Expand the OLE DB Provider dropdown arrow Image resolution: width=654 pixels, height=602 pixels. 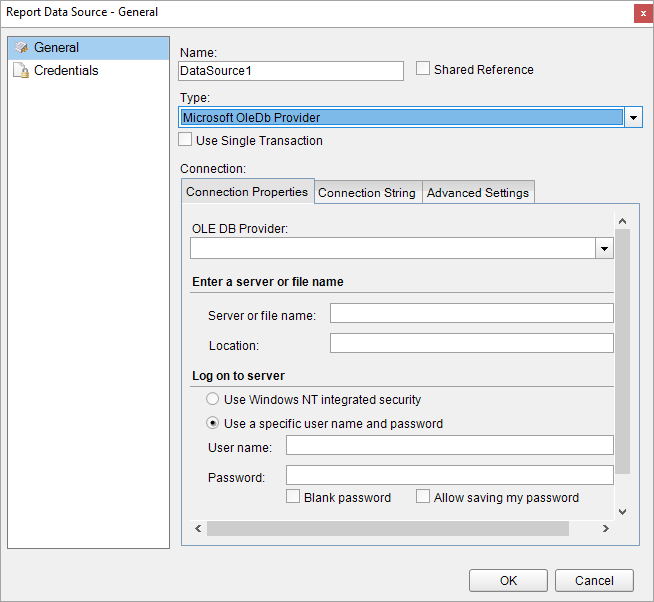(604, 249)
